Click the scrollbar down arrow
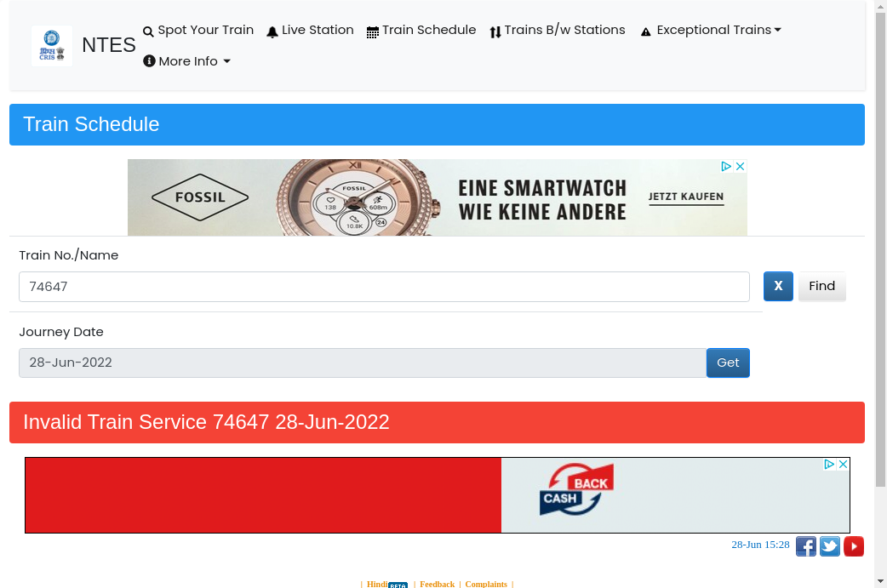The image size is (887, 588). [881, 581]
